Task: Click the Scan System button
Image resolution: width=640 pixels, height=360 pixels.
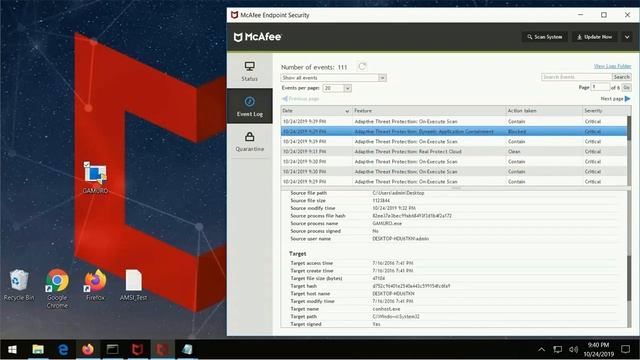Action: coord(544,37)
